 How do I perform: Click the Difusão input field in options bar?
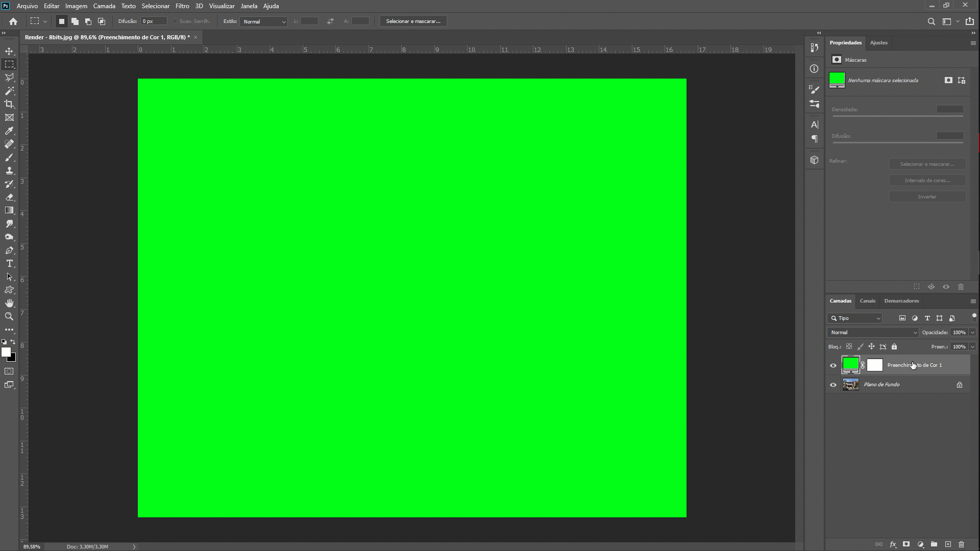pos(154,21)
